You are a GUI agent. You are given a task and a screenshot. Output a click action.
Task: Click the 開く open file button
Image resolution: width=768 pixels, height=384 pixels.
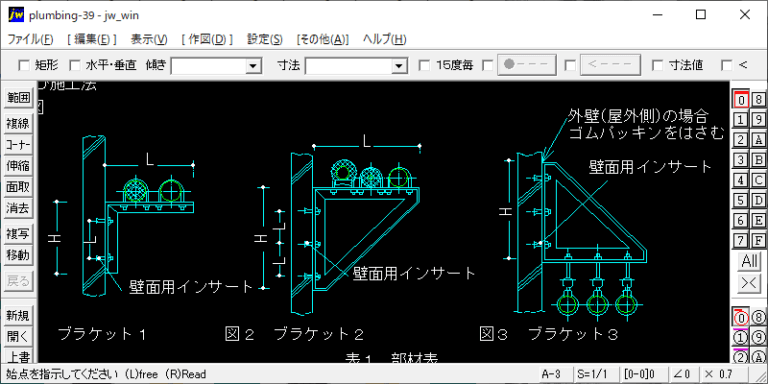[18, 337]
